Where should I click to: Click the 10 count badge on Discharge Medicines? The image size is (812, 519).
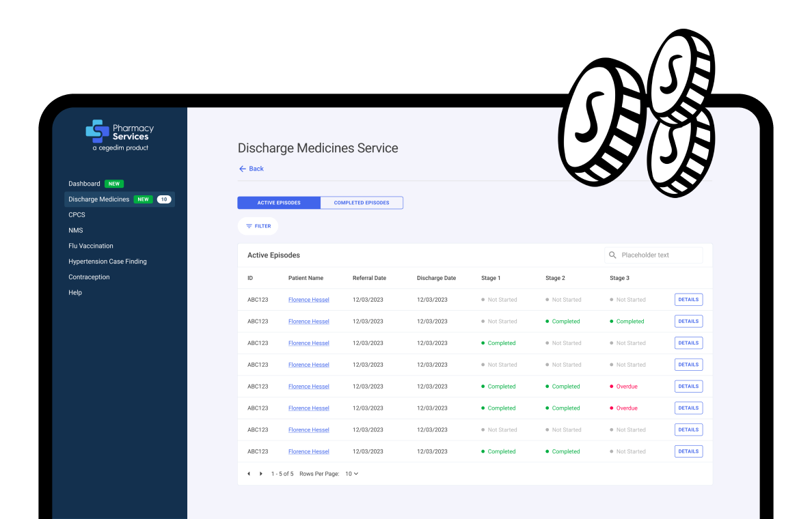(x=163, y=199)
